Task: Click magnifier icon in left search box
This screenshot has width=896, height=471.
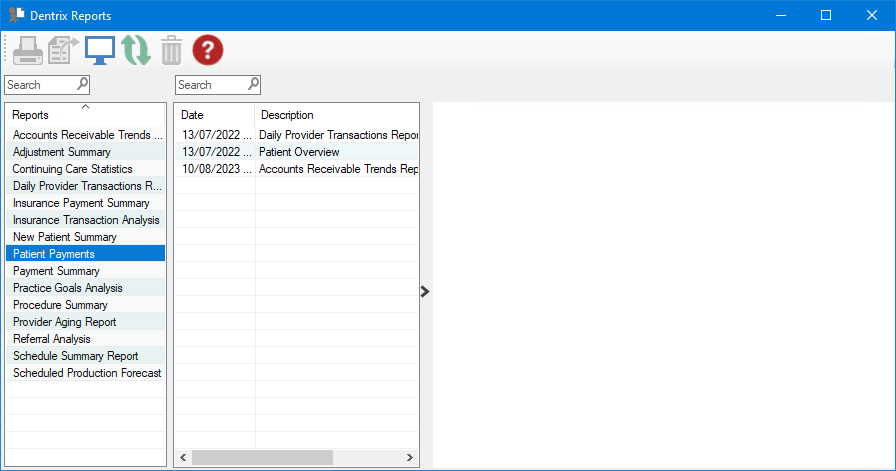Action: [82, 84]
